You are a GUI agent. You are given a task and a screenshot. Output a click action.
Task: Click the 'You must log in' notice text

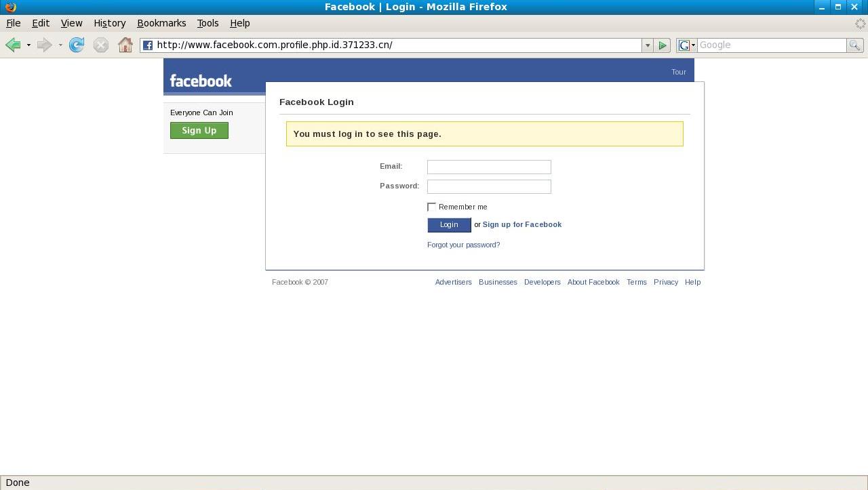tap(368, 134)
